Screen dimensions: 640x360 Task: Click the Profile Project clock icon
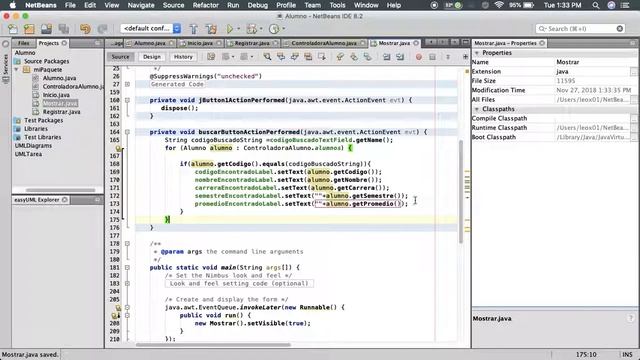274,29
